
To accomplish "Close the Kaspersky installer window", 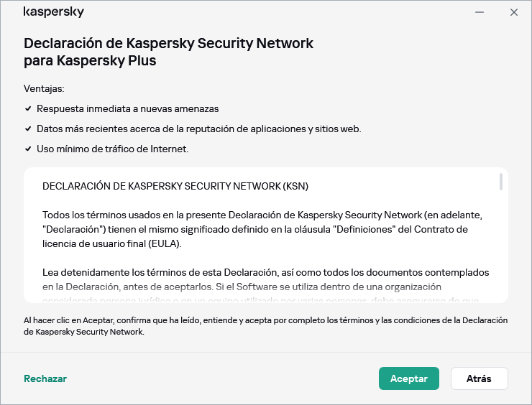I will click(x=513, y=12).
